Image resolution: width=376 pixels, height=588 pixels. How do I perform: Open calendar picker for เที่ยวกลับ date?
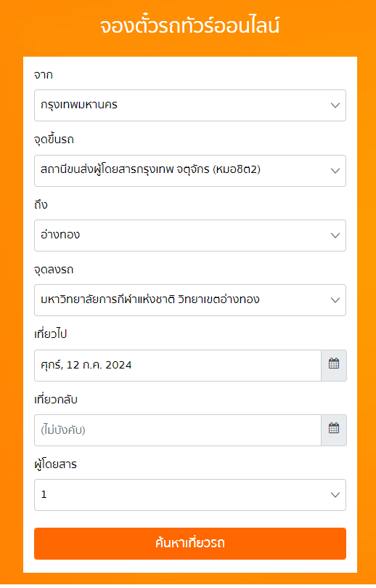click(x=334, y=430)
